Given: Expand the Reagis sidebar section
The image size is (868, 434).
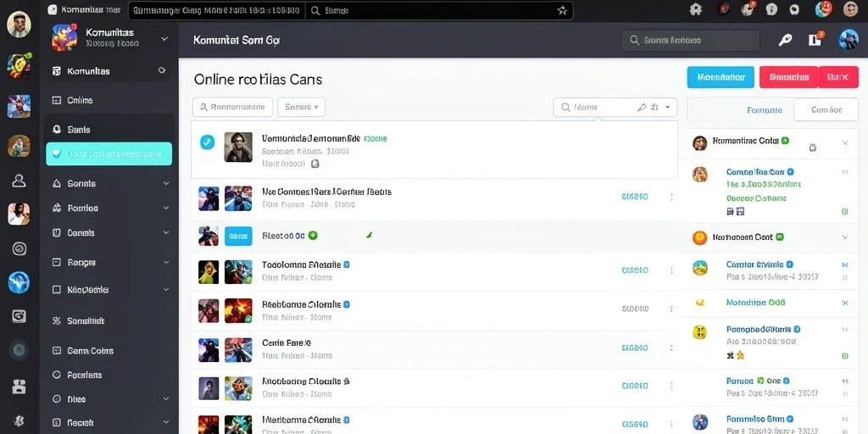Looking at the screenshot, I should tap(166, 263).
